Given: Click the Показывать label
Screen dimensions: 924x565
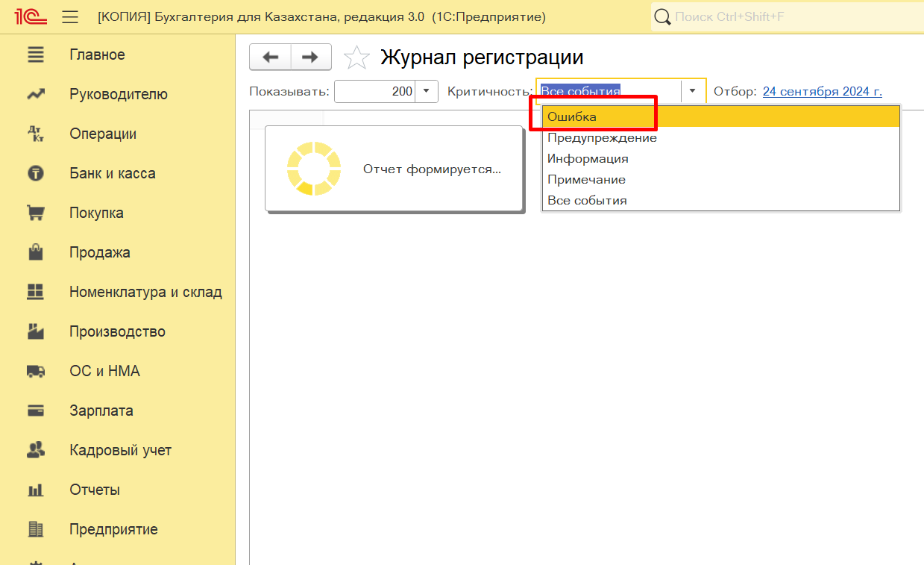Looking at the screenshot, I should pos(289,91).
